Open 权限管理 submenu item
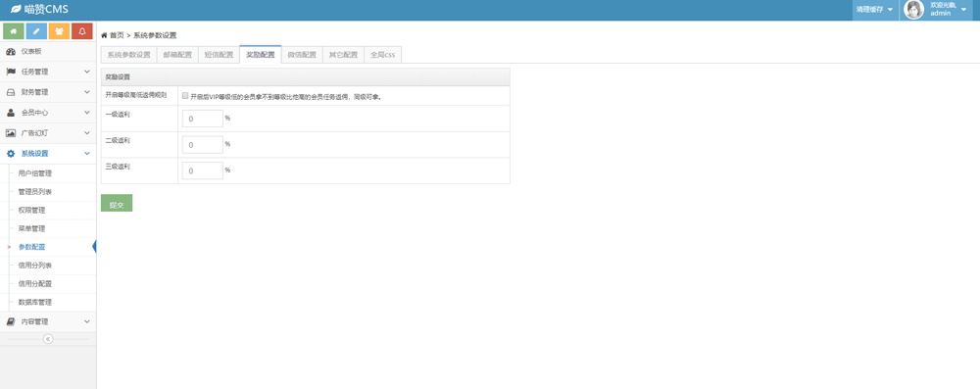Image resolution: width=980 pixels, height=389 pixels. click(32, 210)
